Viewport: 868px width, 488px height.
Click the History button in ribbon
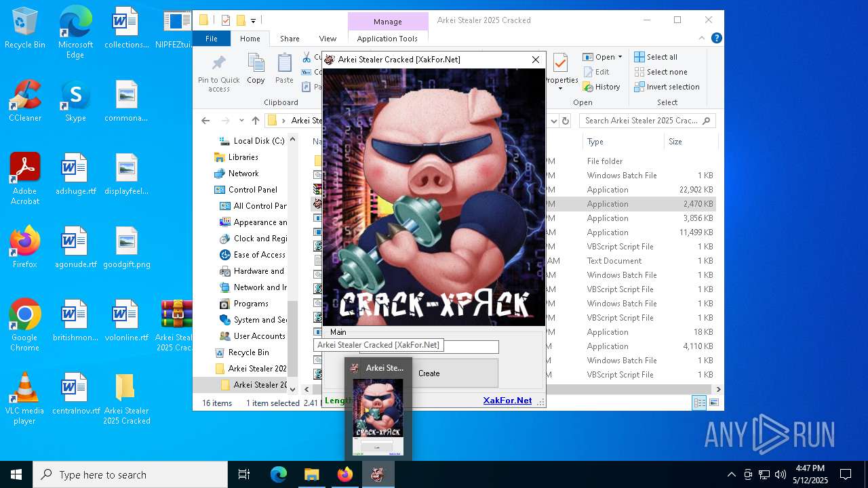[x=601, y=87]
